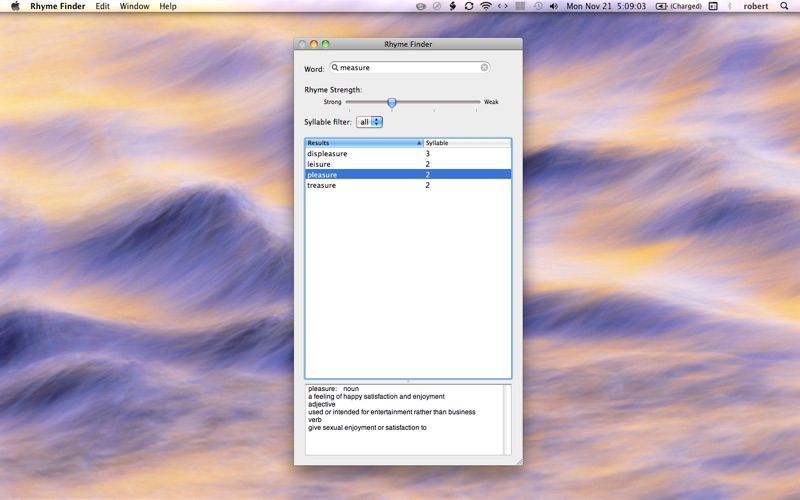Sort by the Syllable column header
800x500 pixels.
(467, 143)
